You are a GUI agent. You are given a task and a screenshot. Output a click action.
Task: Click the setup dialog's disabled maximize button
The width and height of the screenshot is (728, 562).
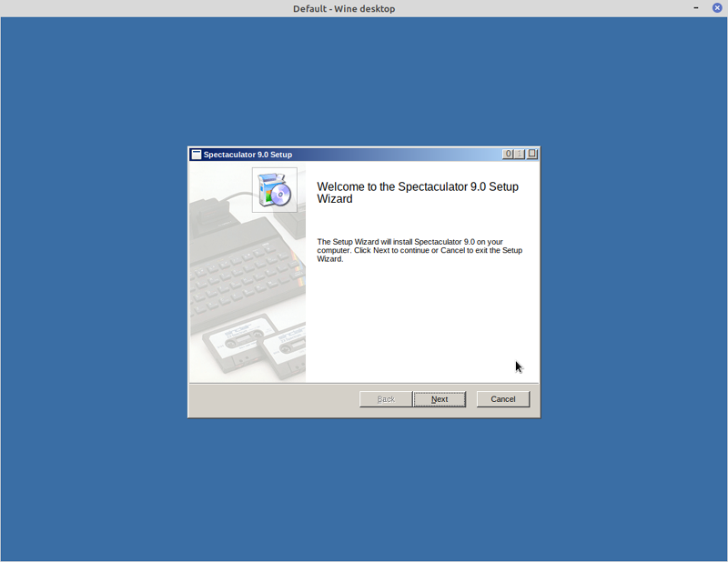point(521,155)
